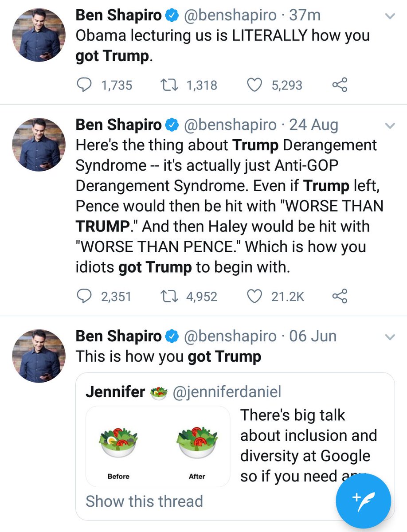This screenshot has width=407, height=532.
Task: Open dropdown caret on the 24 Aug tweet
Action: [390, 126]
